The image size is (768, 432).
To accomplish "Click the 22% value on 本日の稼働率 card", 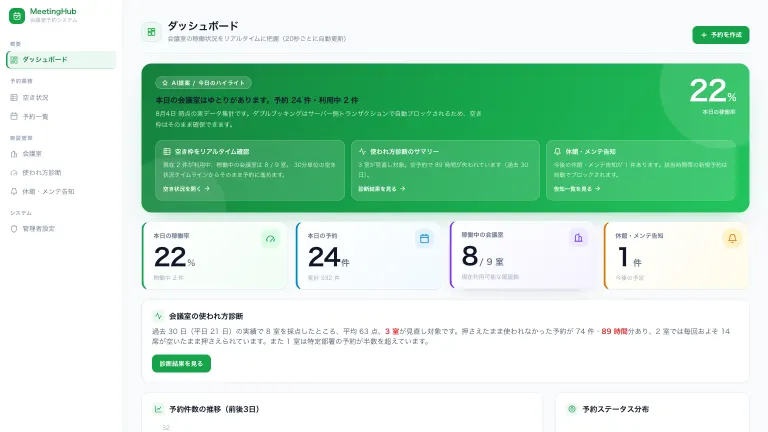I will click(174, 257).
